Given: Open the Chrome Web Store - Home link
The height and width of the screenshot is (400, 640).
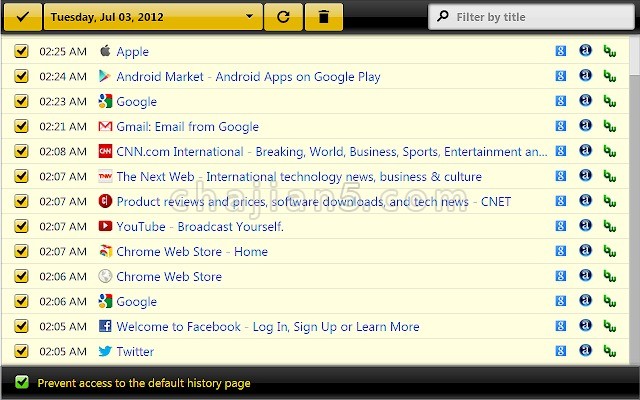Looking at the screenshot, I should tap(192, 251).
